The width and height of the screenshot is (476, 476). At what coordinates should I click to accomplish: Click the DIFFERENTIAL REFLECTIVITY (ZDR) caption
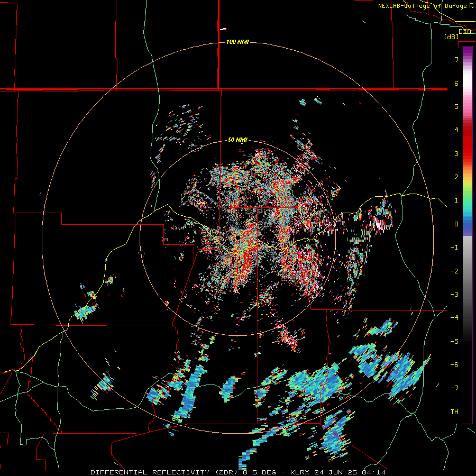point(165,472)
